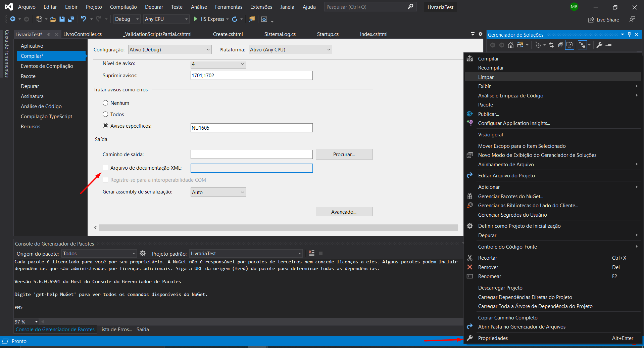Switch to Startup.cs tab
Viewport: 644px width, 348px height.
click(328, 34)
